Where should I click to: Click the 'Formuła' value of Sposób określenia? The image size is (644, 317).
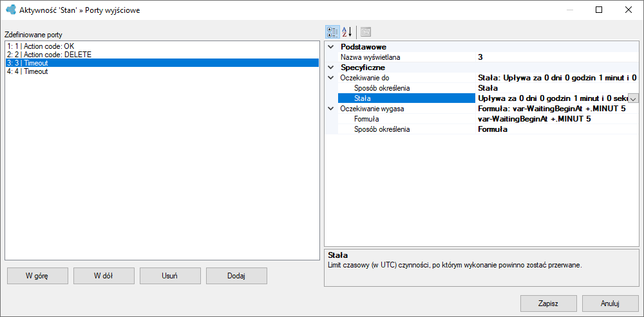(x=557, y=129)
